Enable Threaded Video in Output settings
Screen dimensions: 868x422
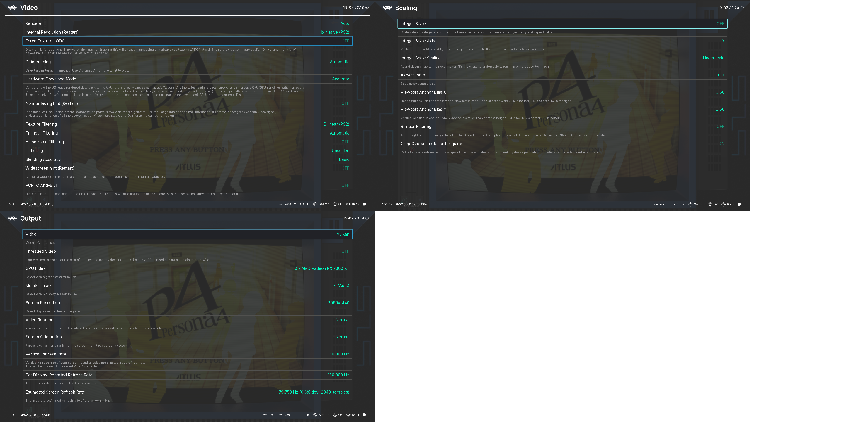(187, 251)
